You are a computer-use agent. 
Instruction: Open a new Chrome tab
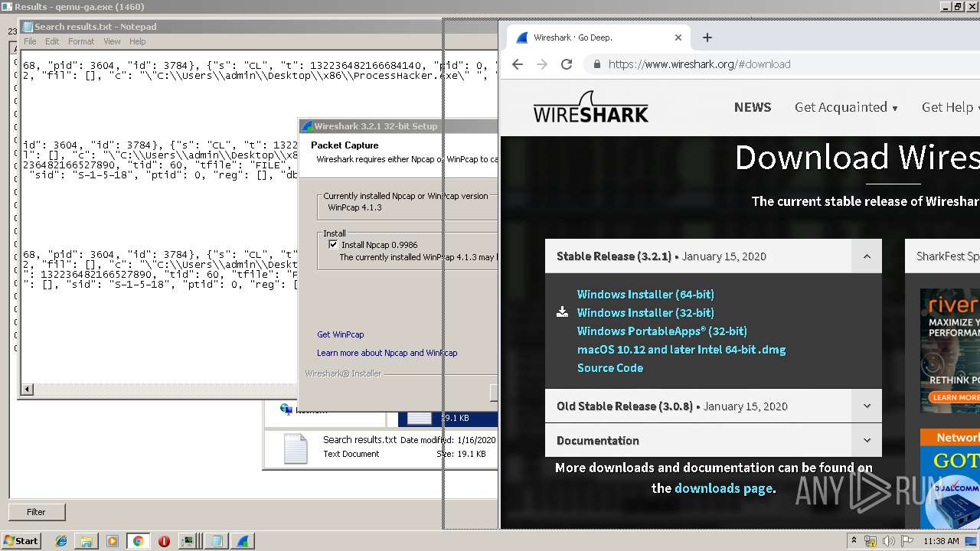point(707,37)
